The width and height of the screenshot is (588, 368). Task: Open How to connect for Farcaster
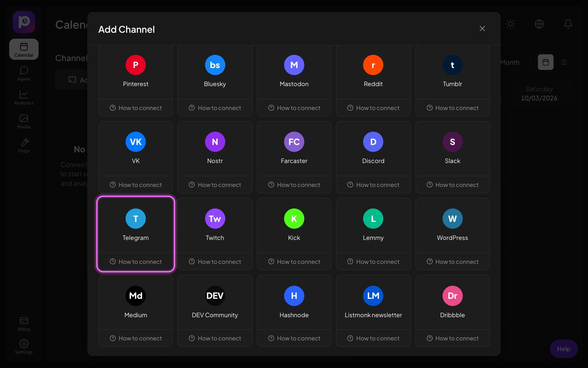(x=294, y=185)
